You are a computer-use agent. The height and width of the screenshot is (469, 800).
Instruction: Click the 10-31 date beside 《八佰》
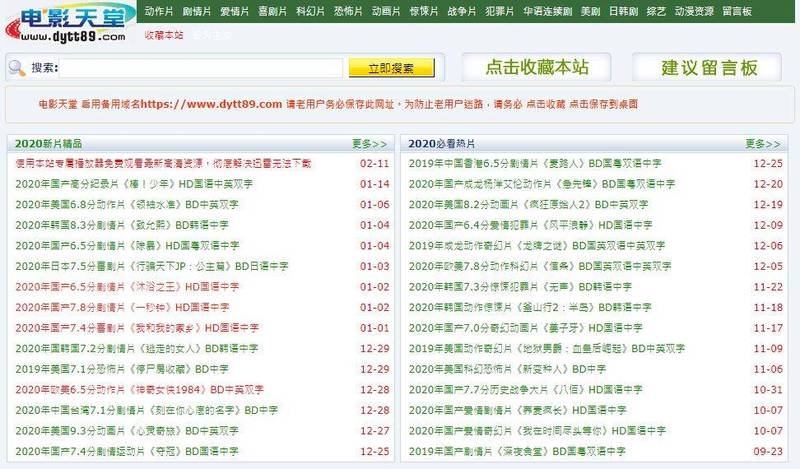pyautogui.click(x=768, y=390)
